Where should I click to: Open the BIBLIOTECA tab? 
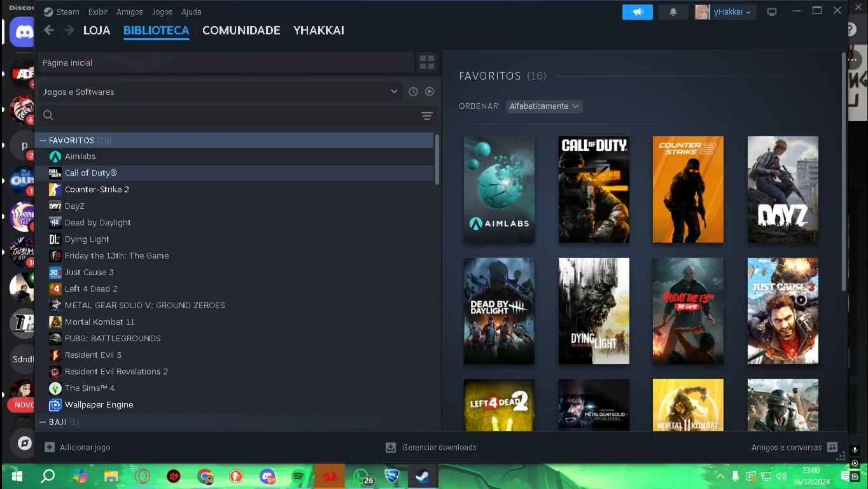coord(156,31)
